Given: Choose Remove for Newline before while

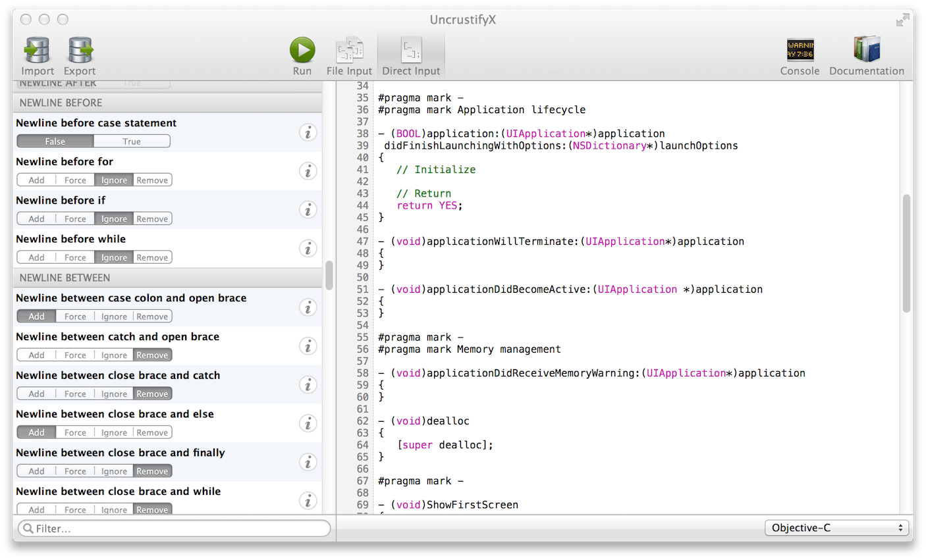Looking at the screenshot, I should pos(153,258).
